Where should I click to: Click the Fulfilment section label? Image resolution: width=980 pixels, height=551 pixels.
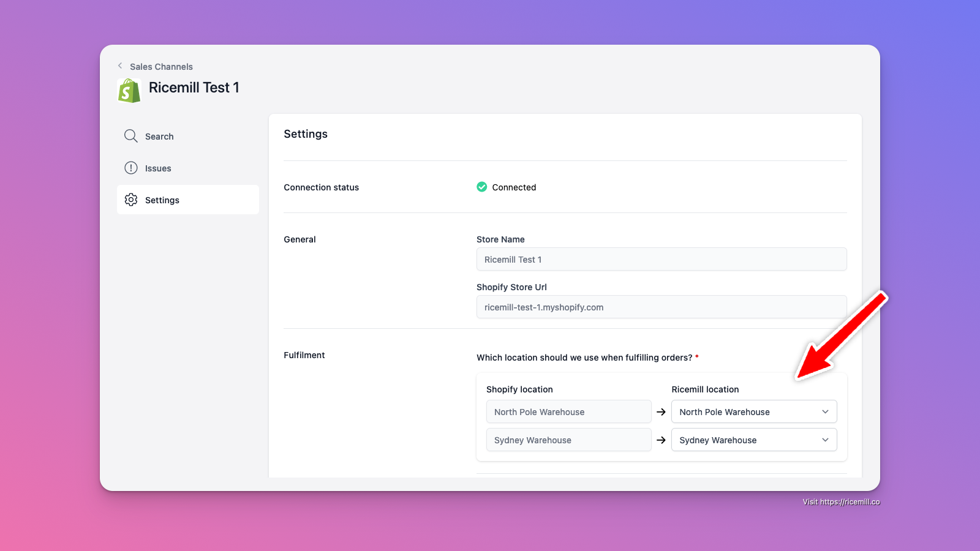point(304,355)
